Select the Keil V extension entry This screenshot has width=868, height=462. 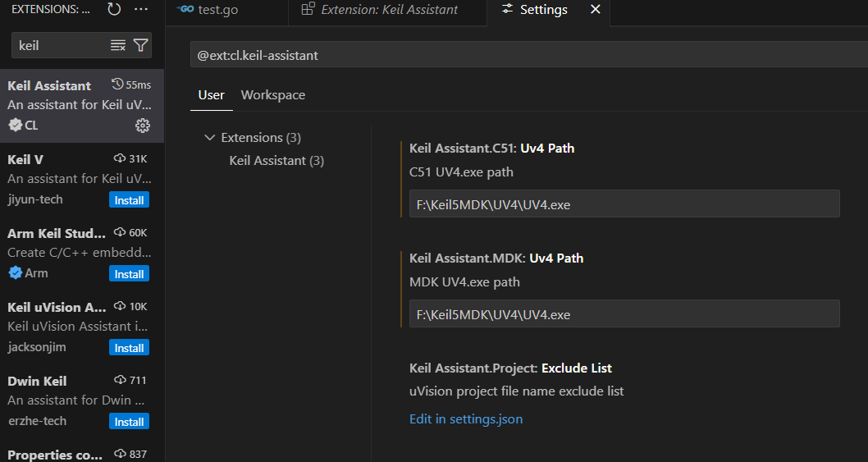(82, 180)
